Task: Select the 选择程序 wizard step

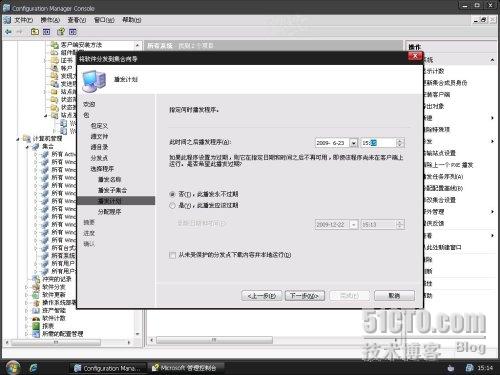Action: [x=102, y=169]
